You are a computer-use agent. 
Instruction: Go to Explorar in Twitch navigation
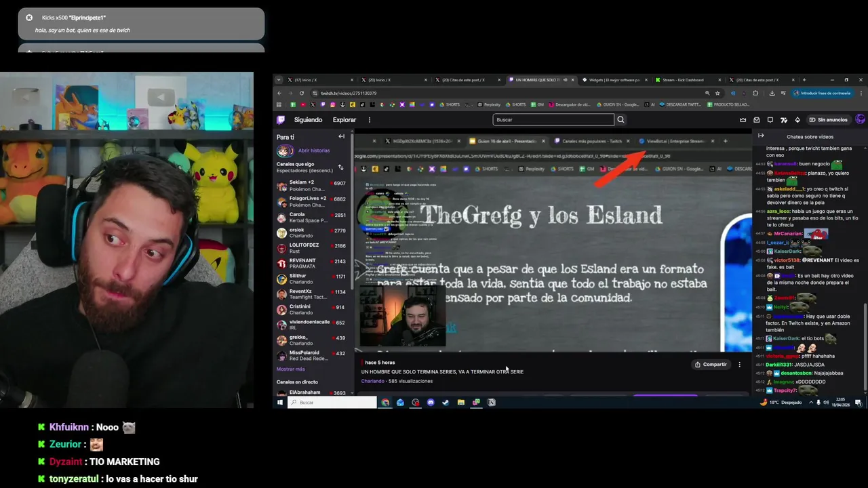[344, 120]
